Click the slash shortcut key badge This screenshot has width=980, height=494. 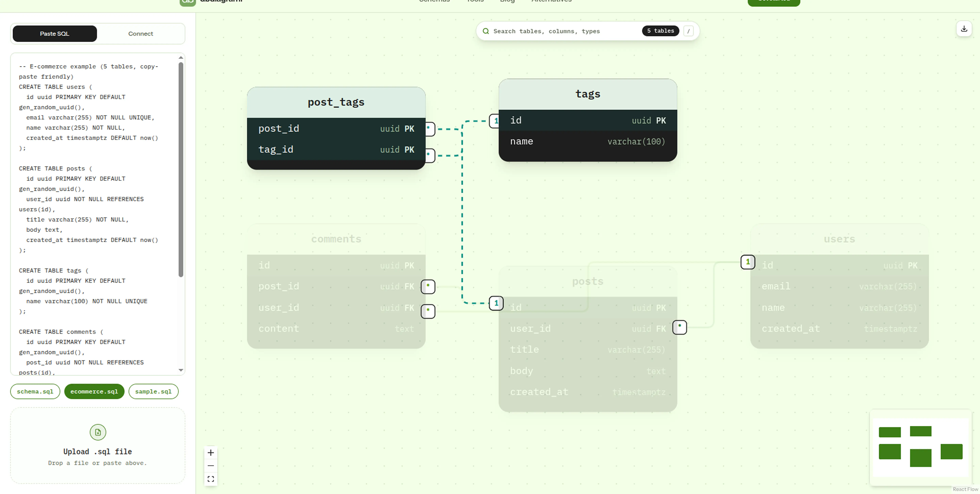click(x=688, y=31)
